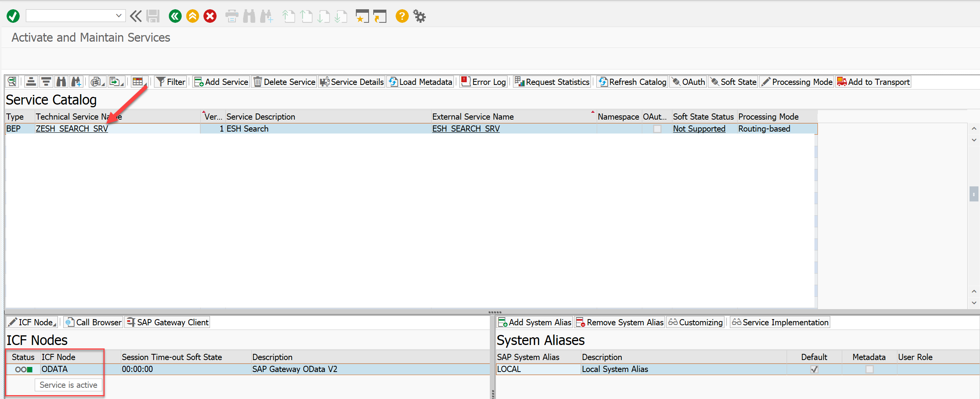Screen dimensions: 980x399
Task: Click the Soft State toolbar button
Action: coord(733,82)
